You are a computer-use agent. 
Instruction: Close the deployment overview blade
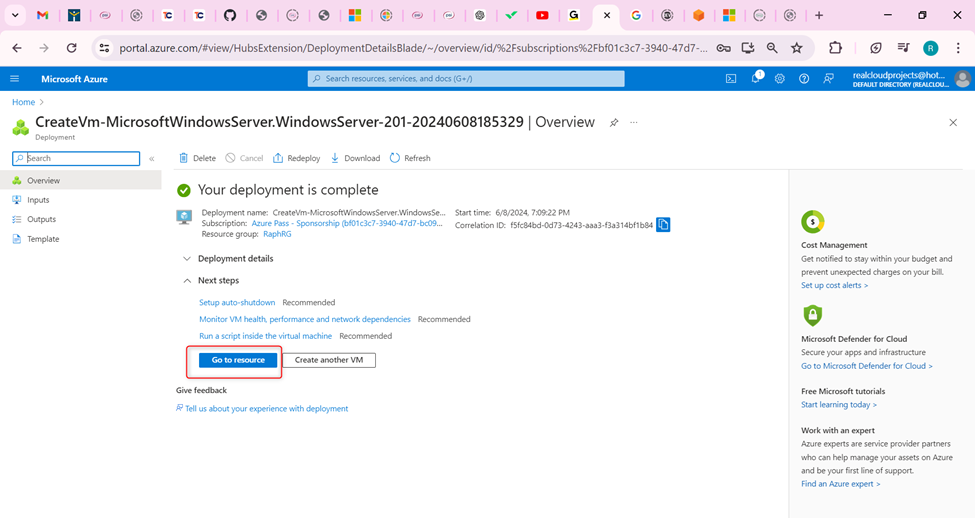click(953, 123)
